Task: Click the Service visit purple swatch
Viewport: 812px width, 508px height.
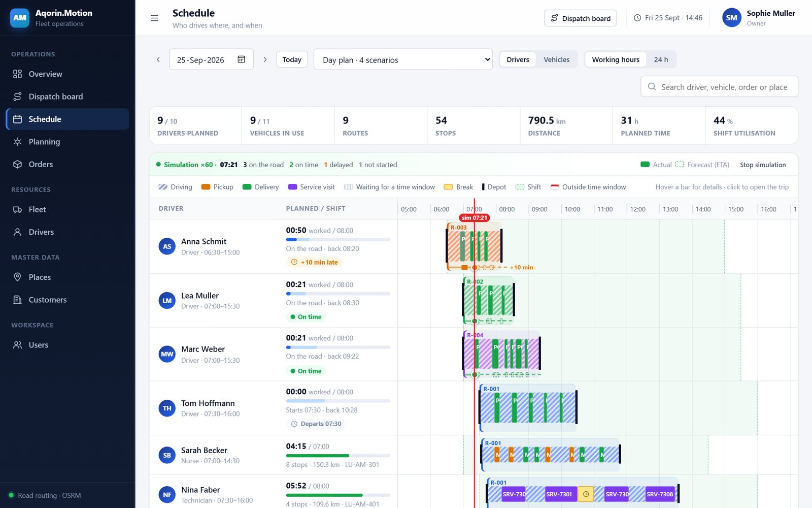Action: point(292,187)
